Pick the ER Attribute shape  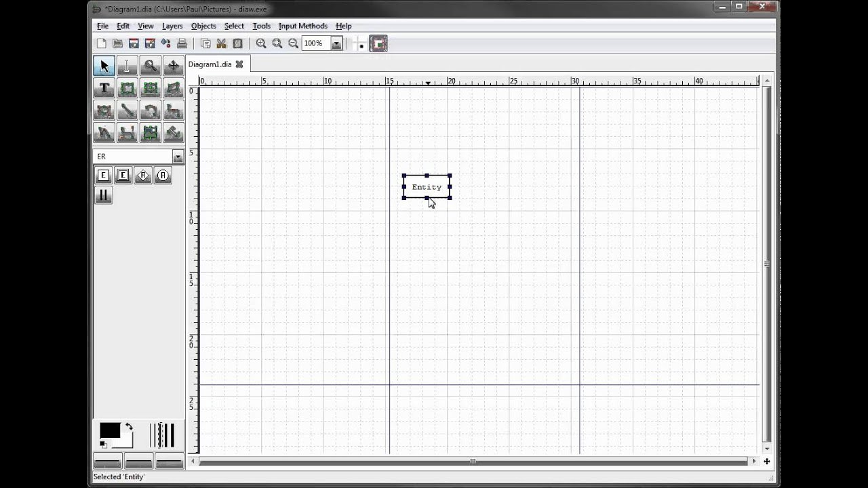tap(162, 176)
